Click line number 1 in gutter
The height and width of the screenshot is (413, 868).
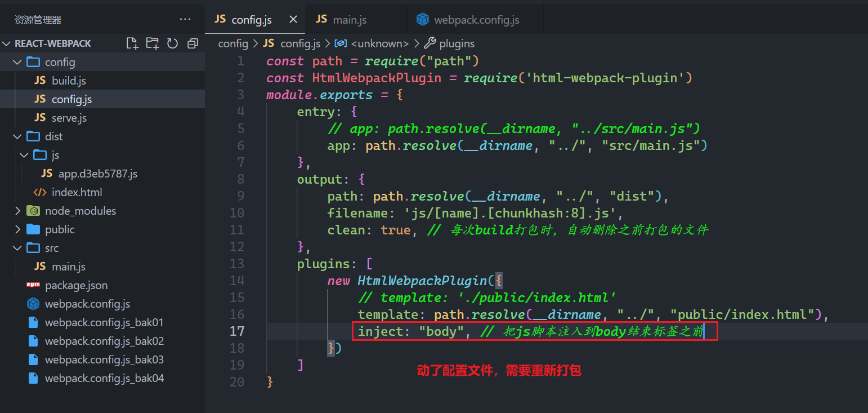(x=241, y=61)
